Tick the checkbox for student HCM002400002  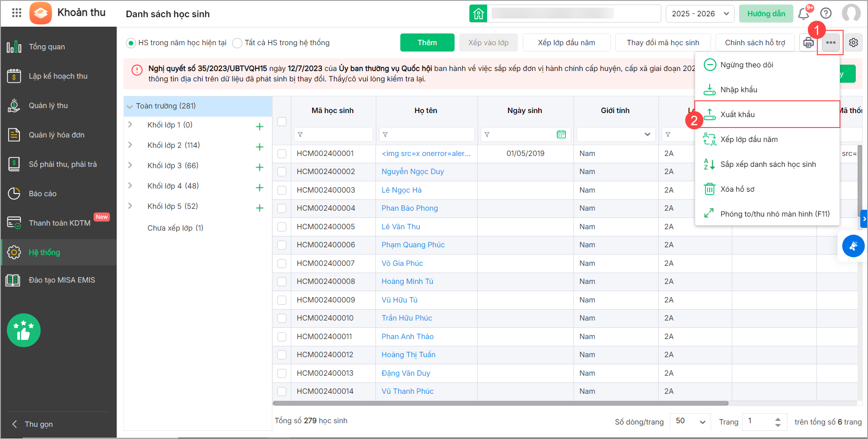282,172
